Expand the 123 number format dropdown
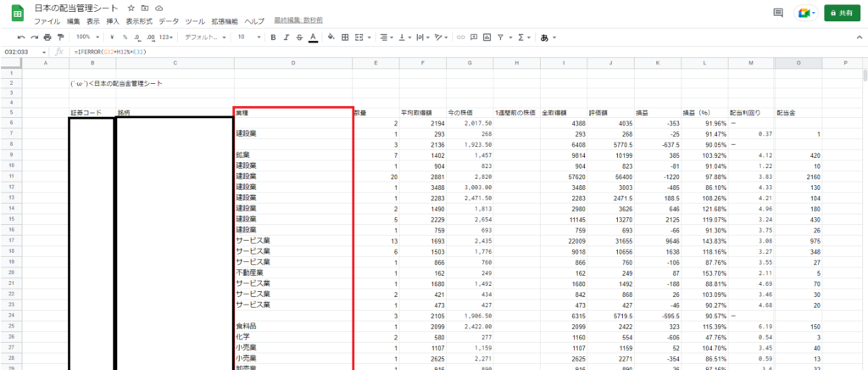Screen dimensions: 868x370 coord(167,37)
